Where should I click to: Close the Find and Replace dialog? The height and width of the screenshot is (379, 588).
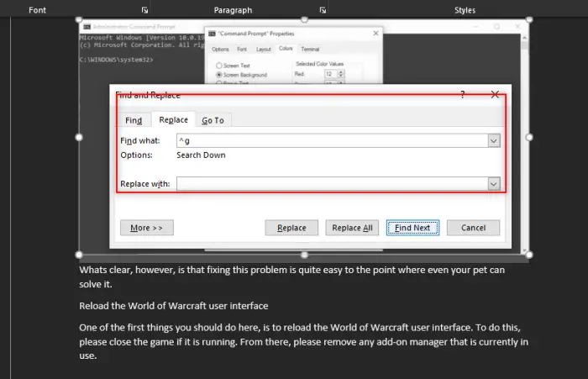point(495,95)
